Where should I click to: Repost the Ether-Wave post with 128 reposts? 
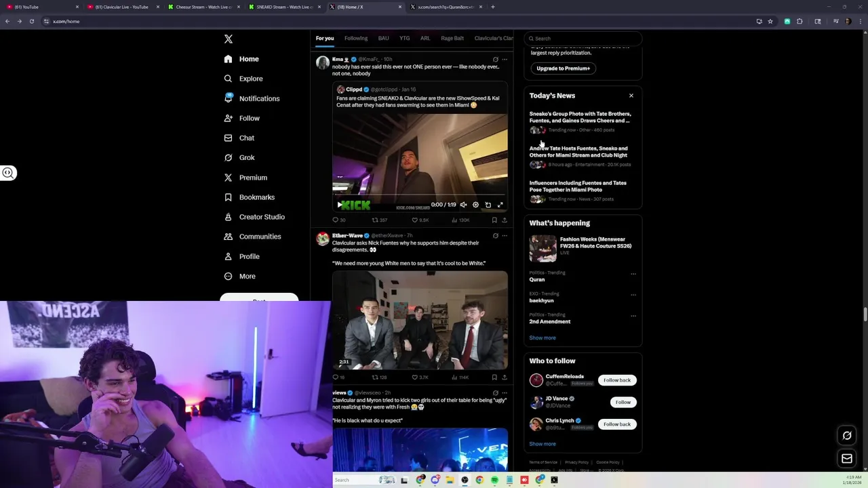pyautogui.click(x=380, y=378)
